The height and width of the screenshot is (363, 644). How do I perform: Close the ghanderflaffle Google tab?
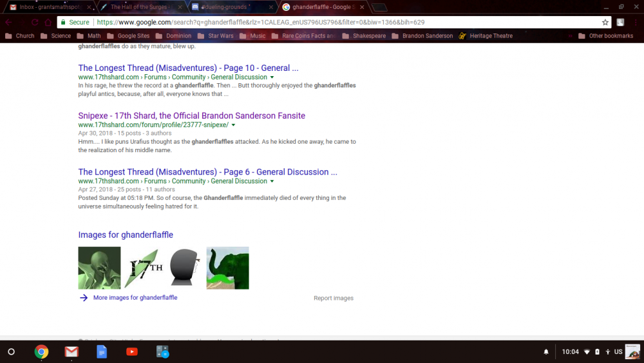click(x=362, y=7)
